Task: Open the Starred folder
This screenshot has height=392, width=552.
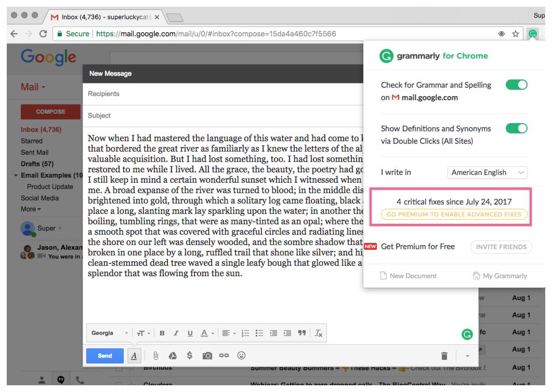Action: pyautogui.click(x=32, y=141)
